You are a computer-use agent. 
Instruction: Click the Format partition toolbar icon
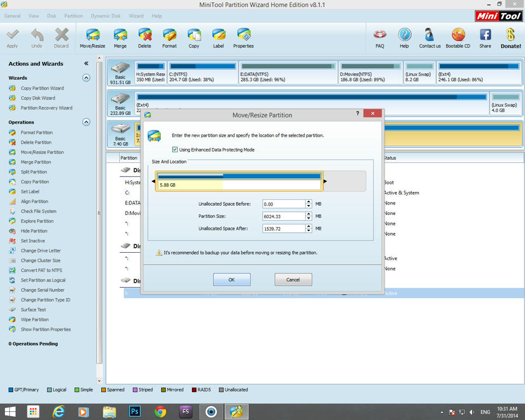[170, 36]
